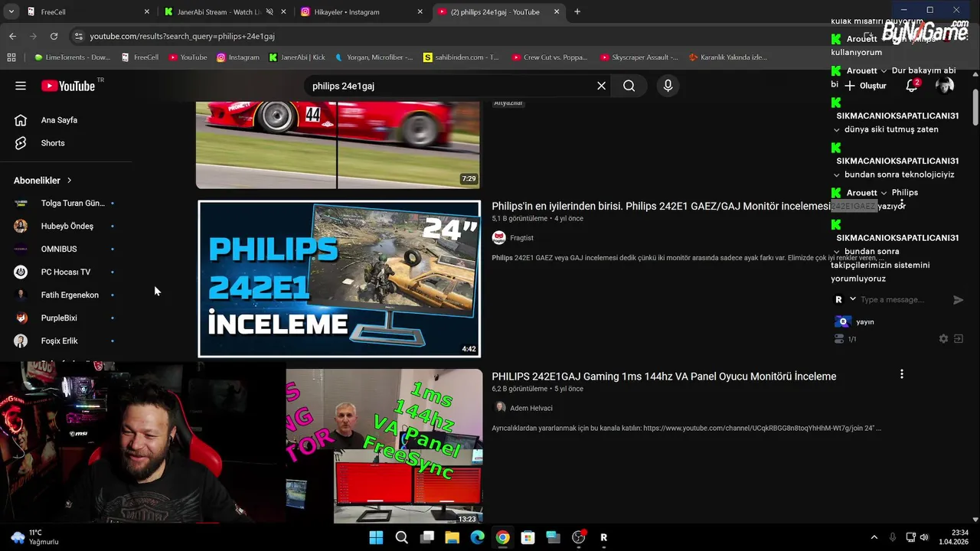Expand Arouett's Philips chat message chevron
Viewport: 980px width, 551px height.
tap(884, 193)
